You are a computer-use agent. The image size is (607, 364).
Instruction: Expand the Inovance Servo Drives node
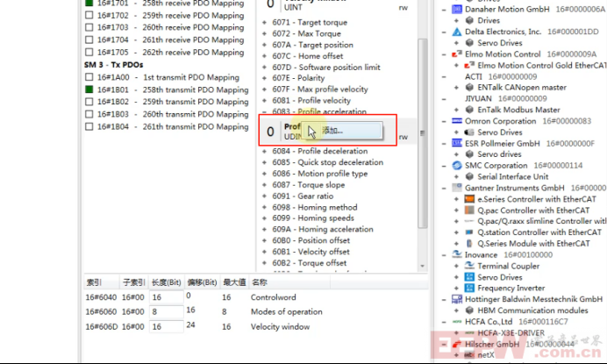(x=456, y=277)
